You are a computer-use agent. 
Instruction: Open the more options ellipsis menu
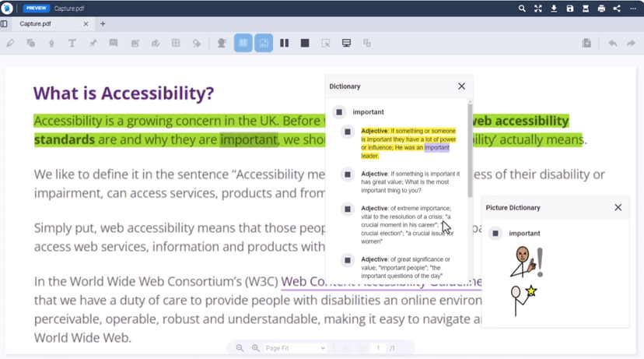pyautogui.click(x=633, y=9)
